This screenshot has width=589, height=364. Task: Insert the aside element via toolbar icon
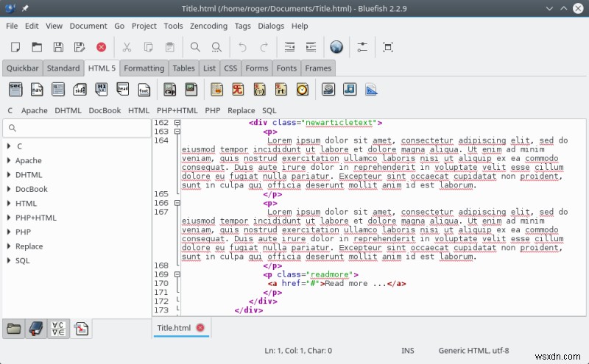click(80, 90)
